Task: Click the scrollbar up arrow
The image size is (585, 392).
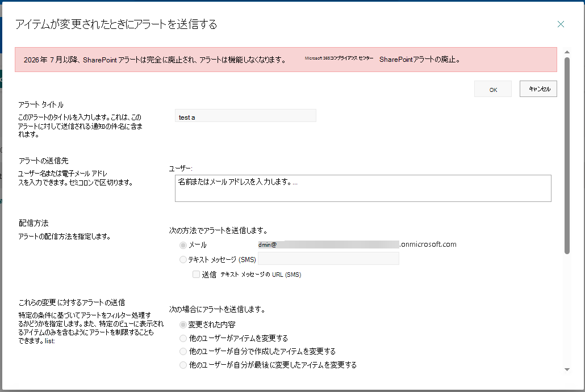Action: coord(567,52)
